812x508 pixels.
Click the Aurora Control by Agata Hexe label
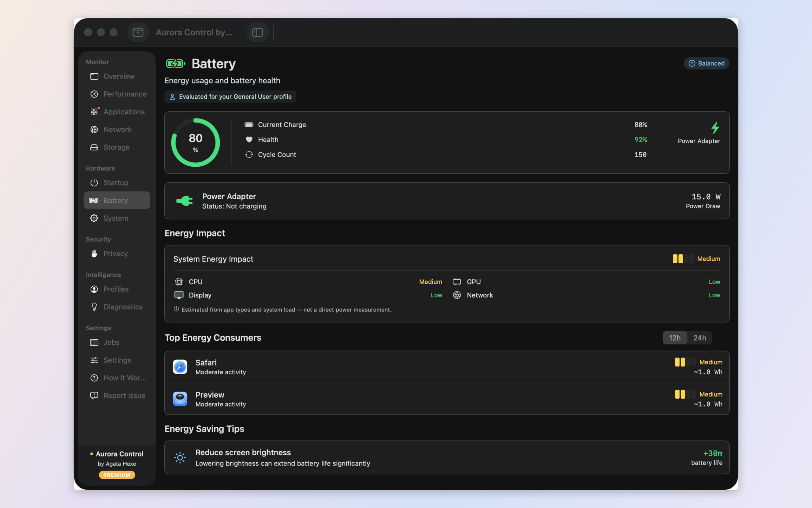[117, 458]
